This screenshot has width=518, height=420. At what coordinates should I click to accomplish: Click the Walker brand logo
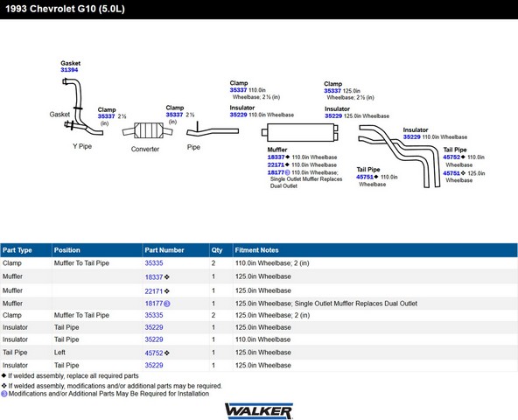pyautogui.click(x=259, y=410)
